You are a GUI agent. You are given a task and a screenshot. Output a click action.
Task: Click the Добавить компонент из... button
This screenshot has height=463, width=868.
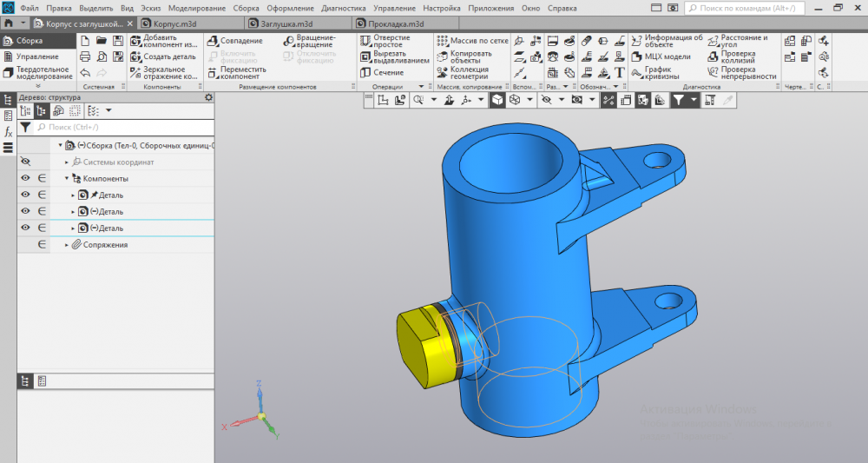coord(164,41)
